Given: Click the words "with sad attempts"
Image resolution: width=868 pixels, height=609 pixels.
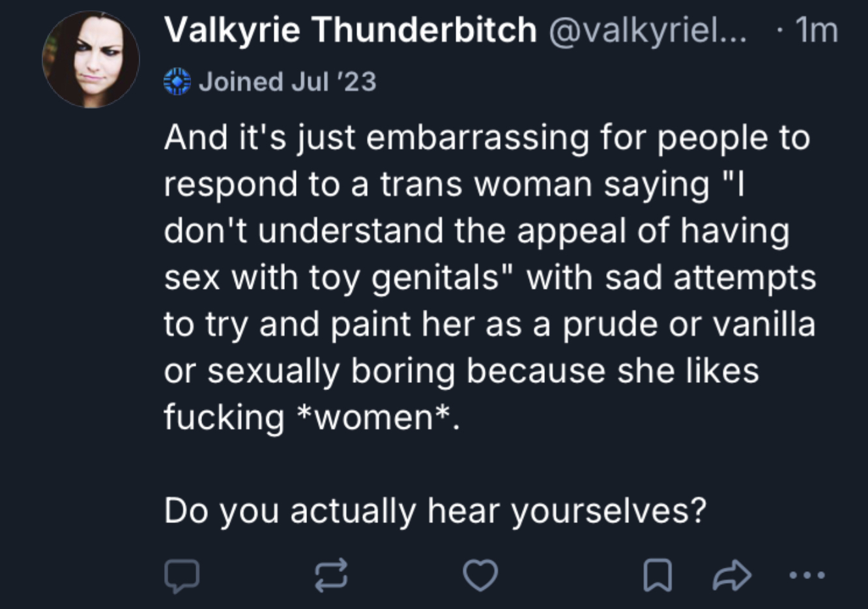Looking at the screenshot, I should click(x=671, y=278).
